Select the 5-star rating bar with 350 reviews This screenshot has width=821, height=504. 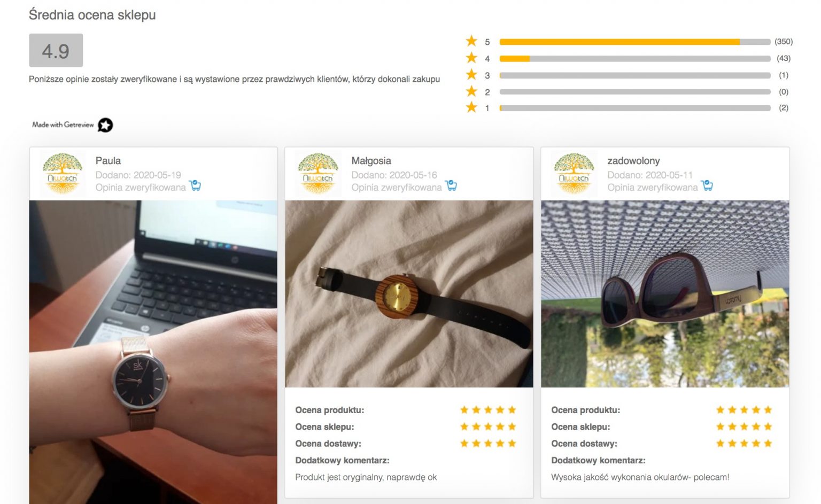coord(635,42)
